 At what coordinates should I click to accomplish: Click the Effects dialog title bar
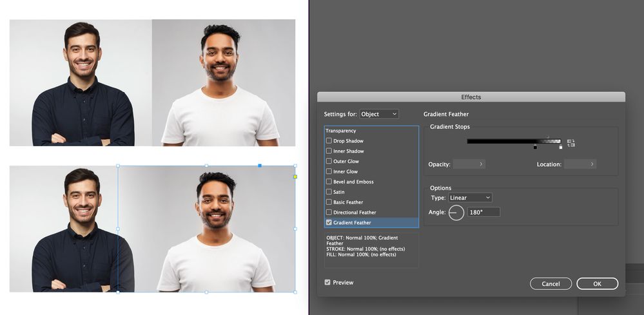[471, 97]
